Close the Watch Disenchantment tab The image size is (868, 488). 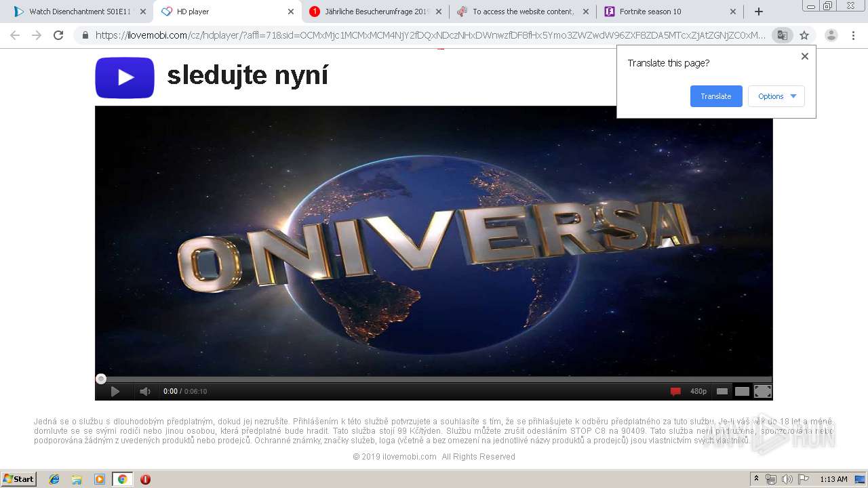point(143,12)
